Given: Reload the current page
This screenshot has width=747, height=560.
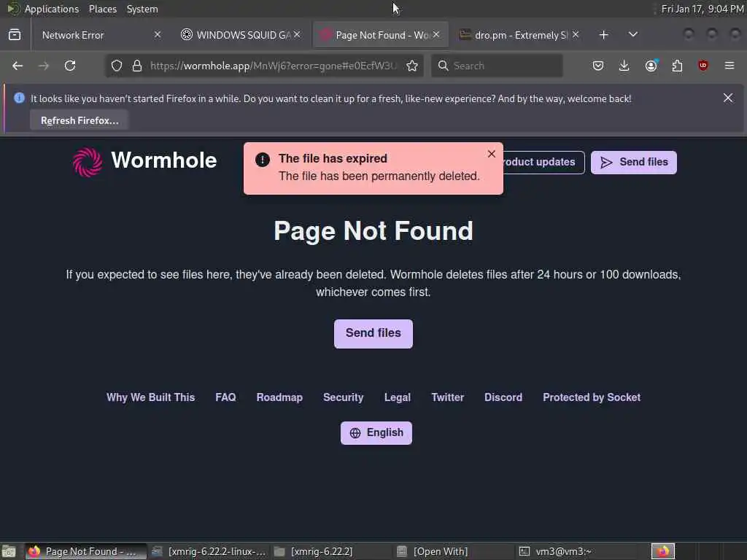Looking at the screenshot, I should click(70, 66).
